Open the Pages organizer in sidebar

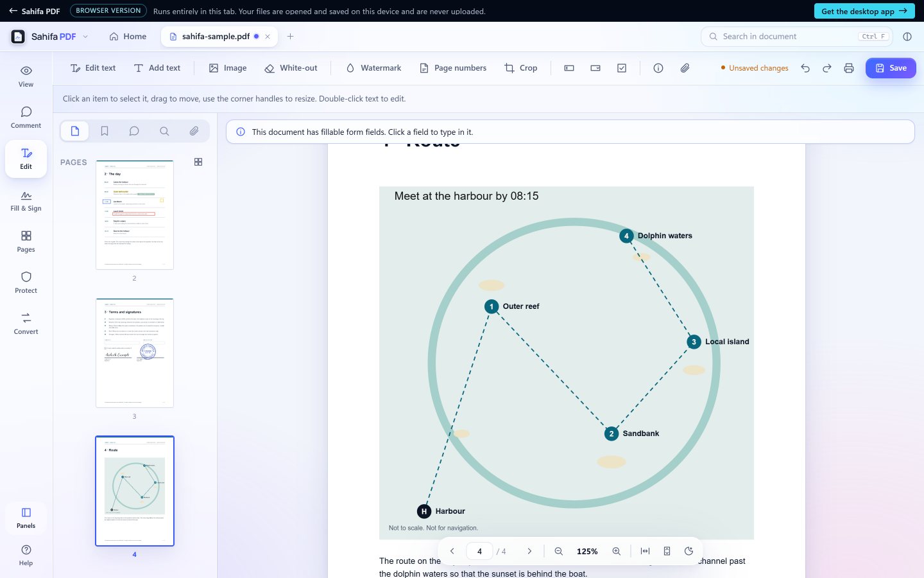26,241
